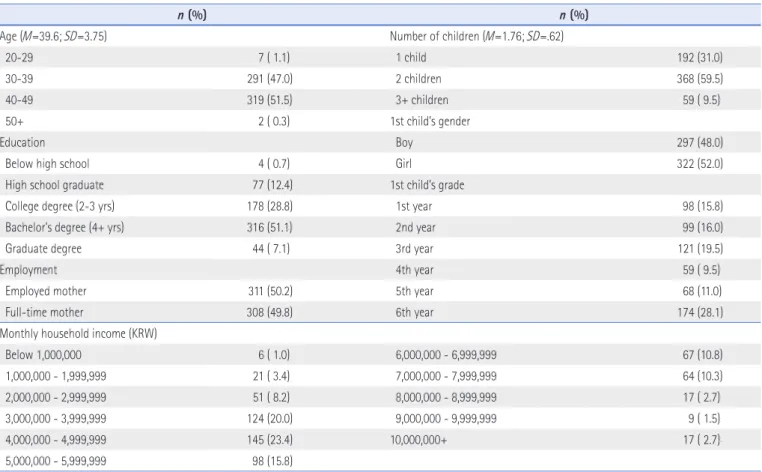Screen dimensions: 762x472
Task: Click the value '322 (52.0)'
Action: pos(700,164)
